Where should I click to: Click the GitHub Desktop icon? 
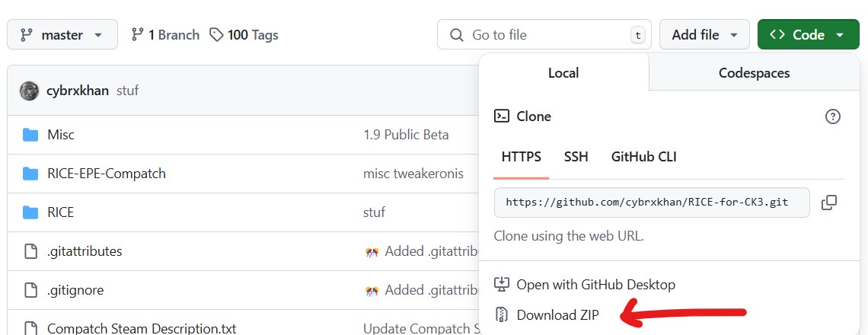501,285
